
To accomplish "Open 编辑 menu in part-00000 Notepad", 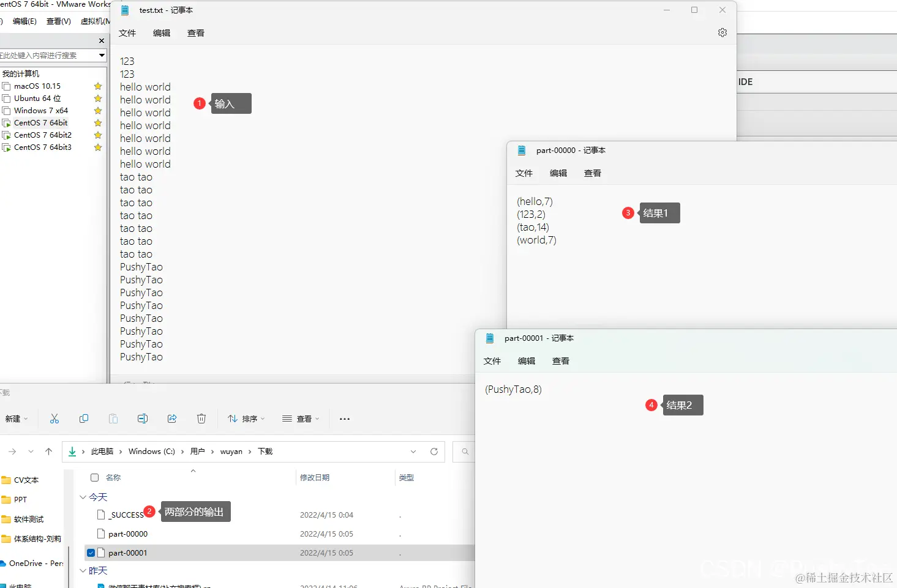I will coord(558,173).
